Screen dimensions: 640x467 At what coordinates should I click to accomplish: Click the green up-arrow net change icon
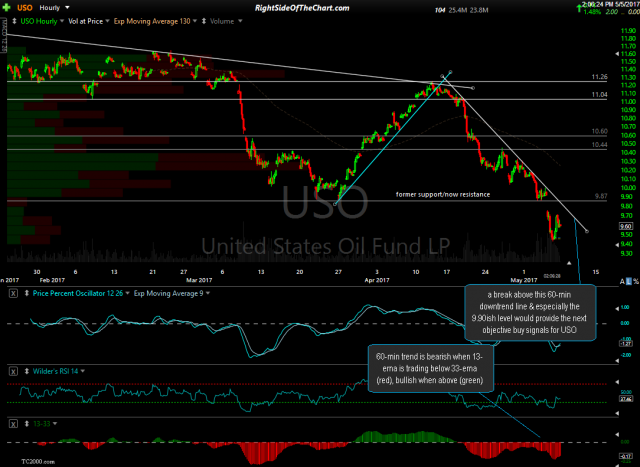tap(579, 8)
